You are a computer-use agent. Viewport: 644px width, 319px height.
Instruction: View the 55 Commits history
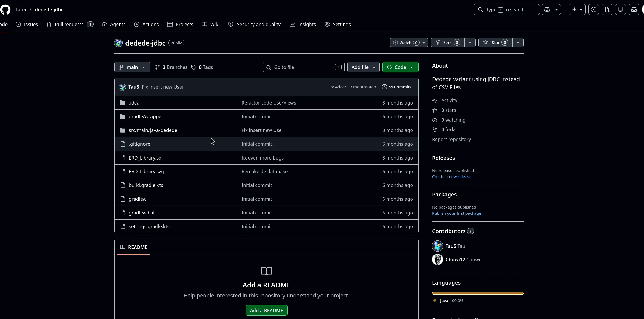pyautogui.click(x=397, y=87)
